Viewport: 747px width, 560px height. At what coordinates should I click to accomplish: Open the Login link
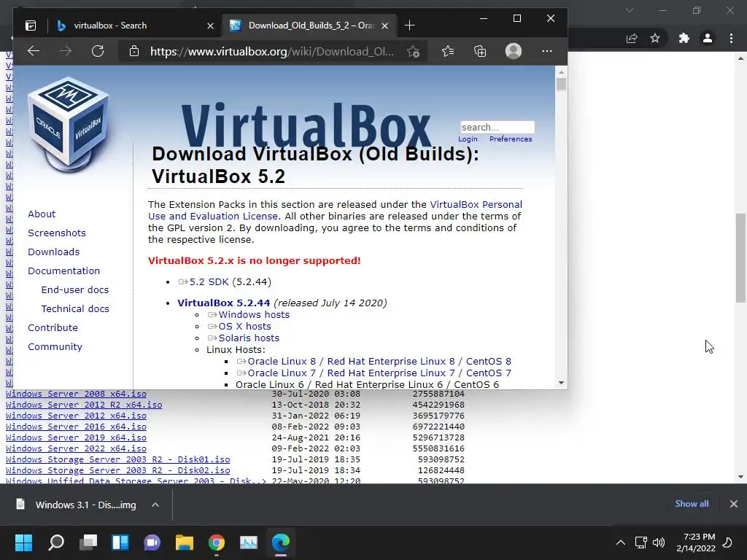[x=468, y=139]
